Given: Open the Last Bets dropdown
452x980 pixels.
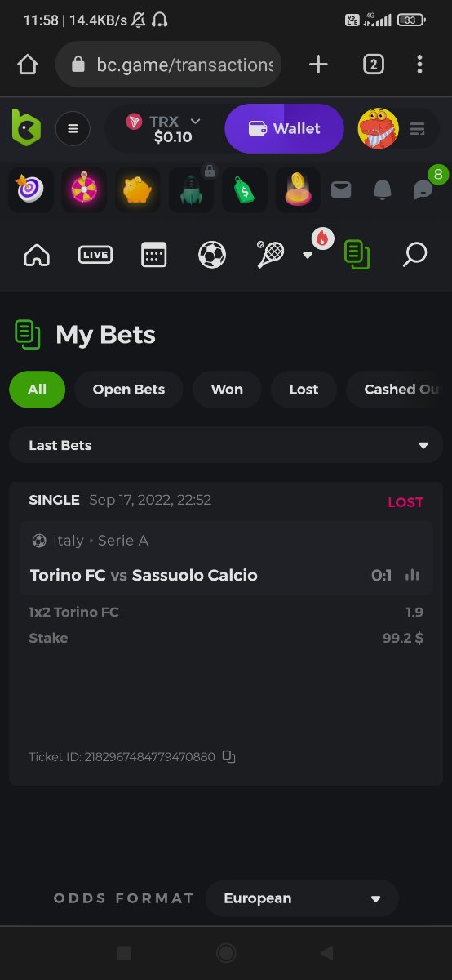Looking at the screenshot, I should pyautogui.click(x=226, y=445).
